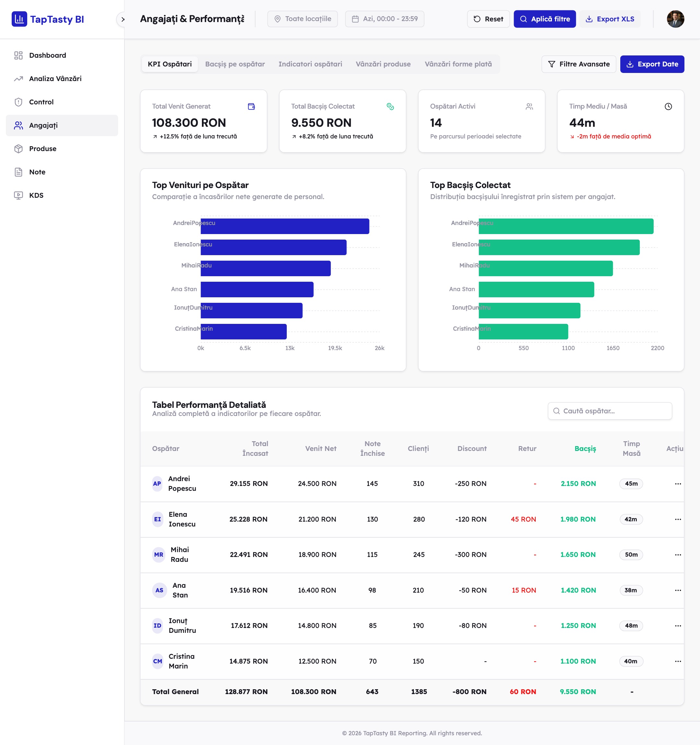The image size is (700, 745).
Task: Open actions menu for Ana Stan row
Action: coord(678,590)
